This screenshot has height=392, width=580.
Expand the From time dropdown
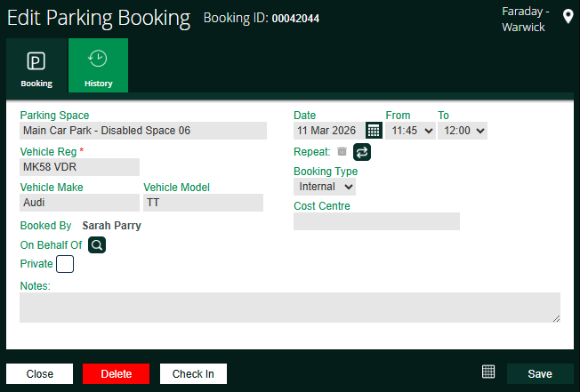coord(410,131)
